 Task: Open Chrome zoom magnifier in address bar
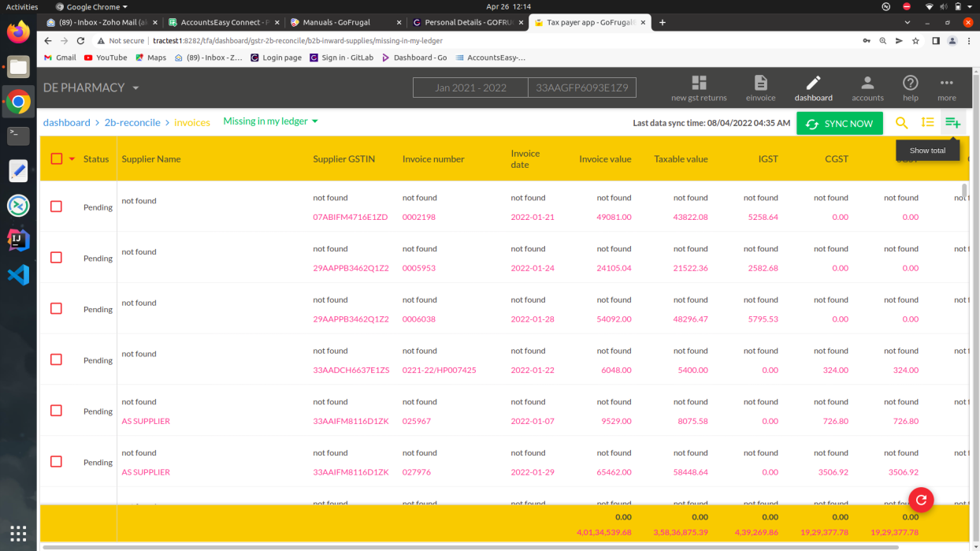click(x=883, y=41)
